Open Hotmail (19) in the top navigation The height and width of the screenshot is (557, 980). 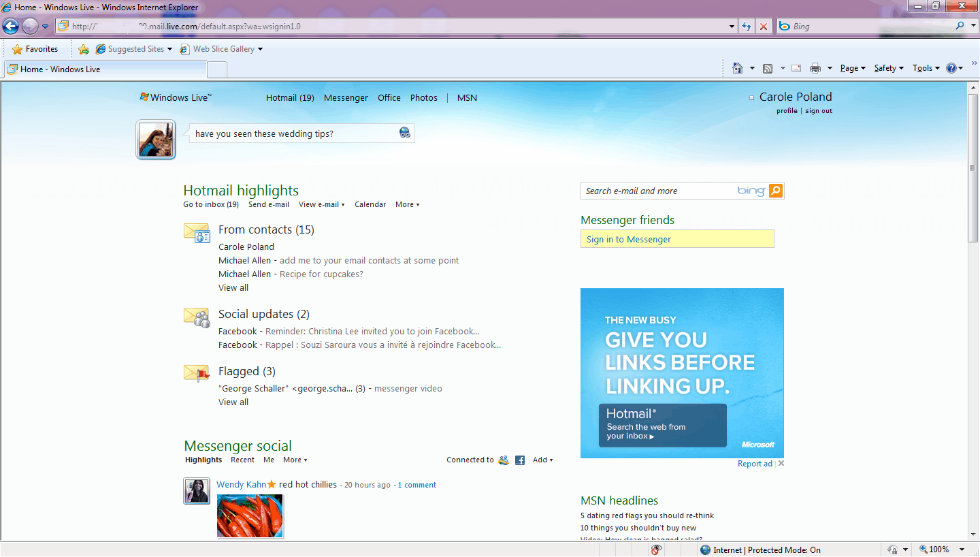click(290, 98)
